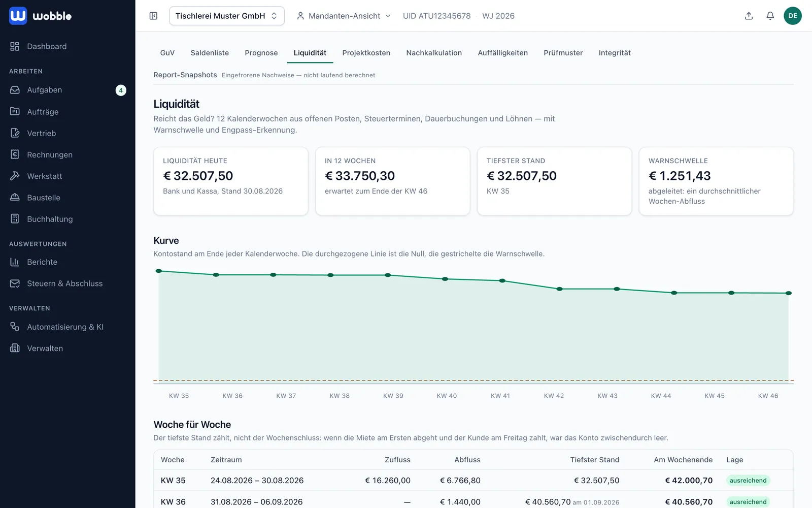Switch to the Projektkosten tab
This screenshot has width=812, height=508.
click(x=366, y=53)
